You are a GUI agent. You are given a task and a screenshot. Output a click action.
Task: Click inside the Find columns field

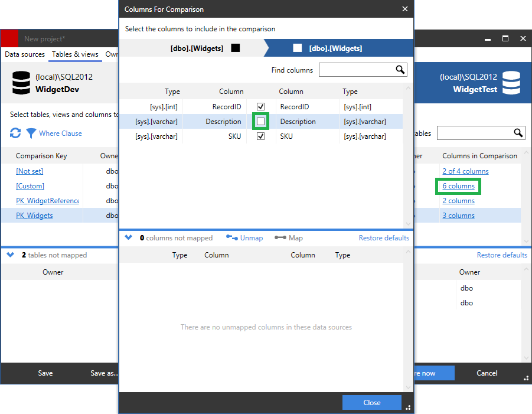tap(354, 70)
